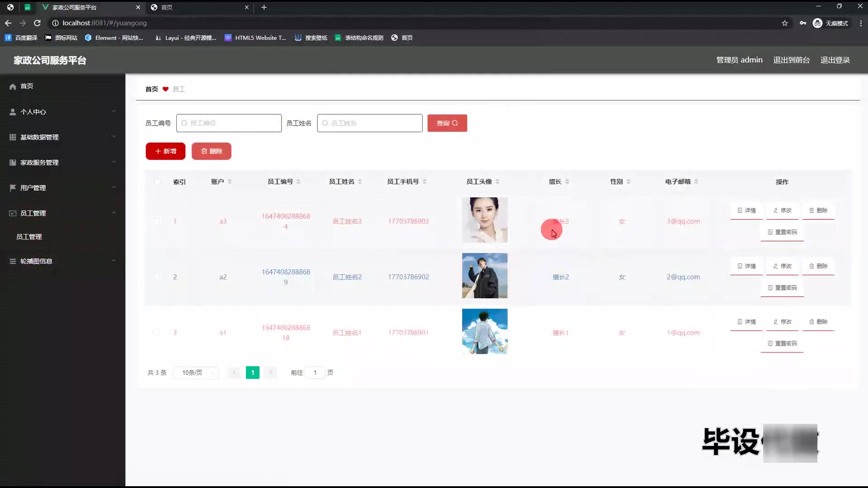The width and height of the screenshot is (868, 488).
Task: Click the 查询 search button
Action: point(447,123)
